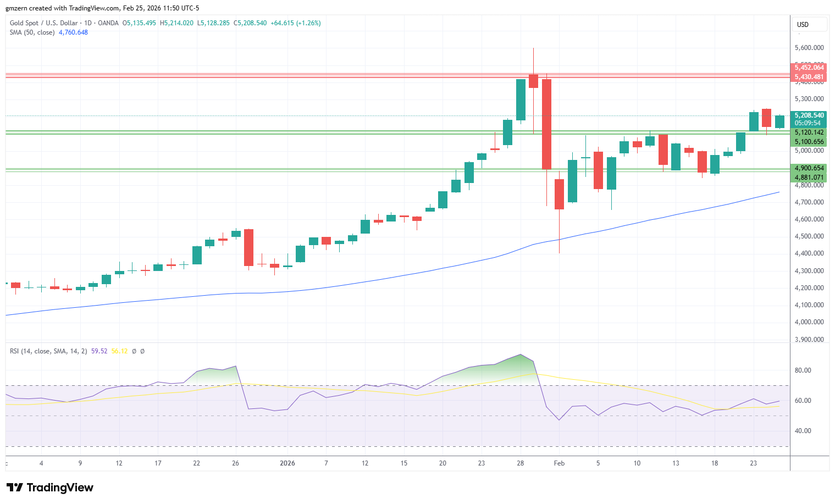This screenshot has width=835, height=504.
Task: Click the current price tag 5,208.540 on the axis
Action: (808, 115)
